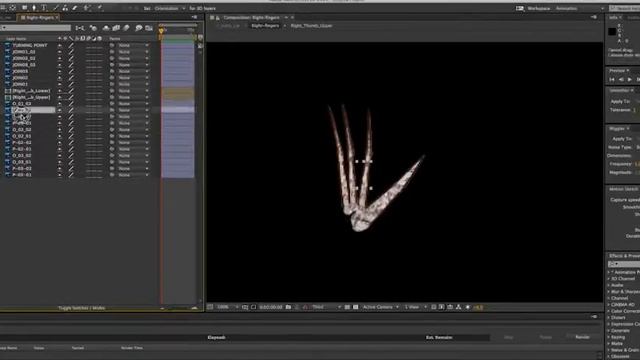Open Brainstorm from the timeline header

click(x=139, y=28)
